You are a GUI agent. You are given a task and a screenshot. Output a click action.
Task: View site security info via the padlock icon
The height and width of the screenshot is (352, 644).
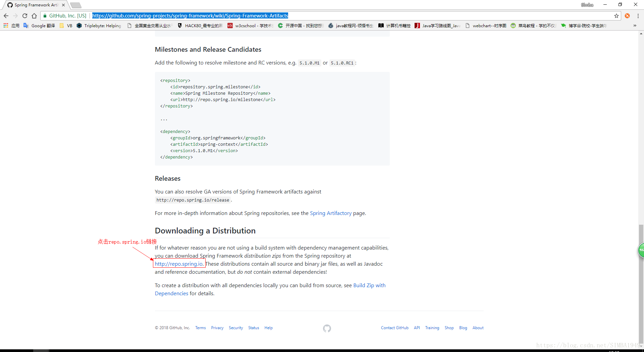(x=45, y=16)
